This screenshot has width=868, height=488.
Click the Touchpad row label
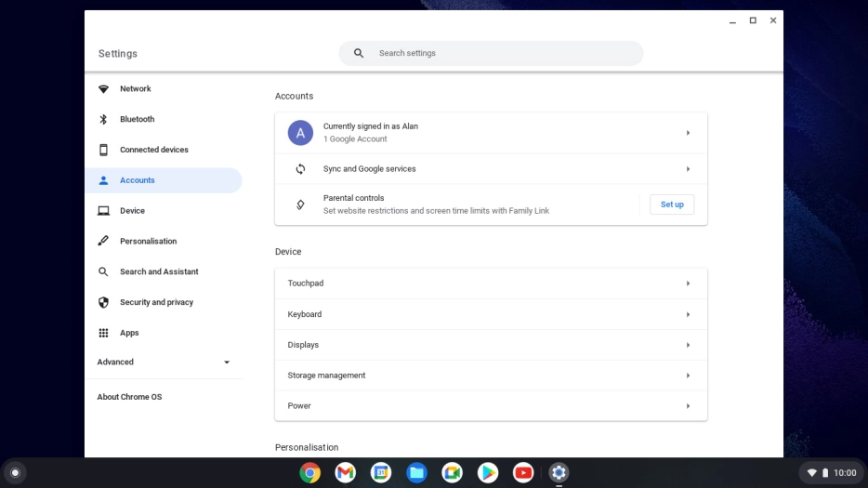click(x=306, y=284)
